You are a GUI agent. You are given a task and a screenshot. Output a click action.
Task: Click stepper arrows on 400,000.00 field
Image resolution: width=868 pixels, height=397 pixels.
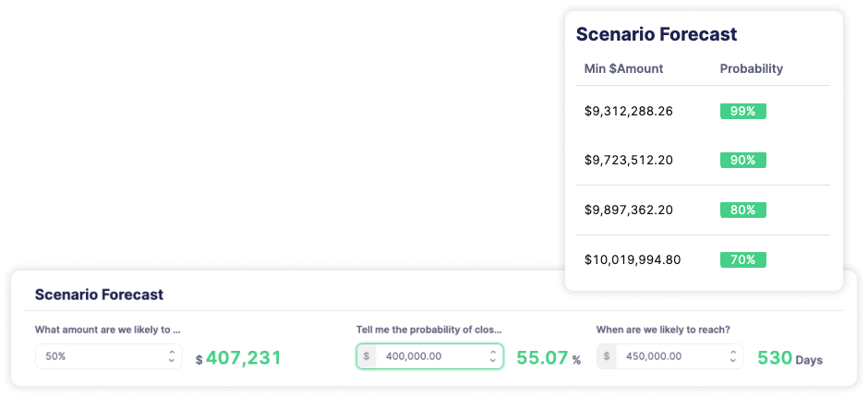(493, 356)
